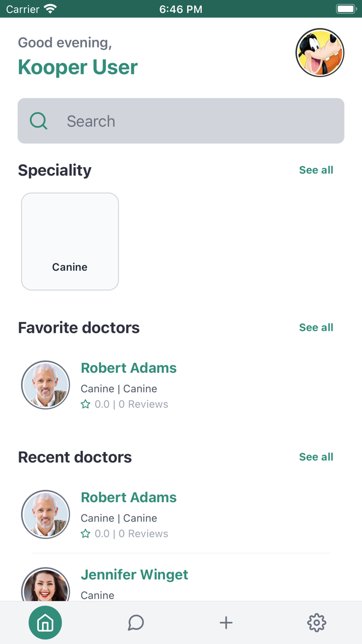Open the settings gear tab
Image resolution: width=362 pixels, height=644 pixels.
[x=316, y=622]
